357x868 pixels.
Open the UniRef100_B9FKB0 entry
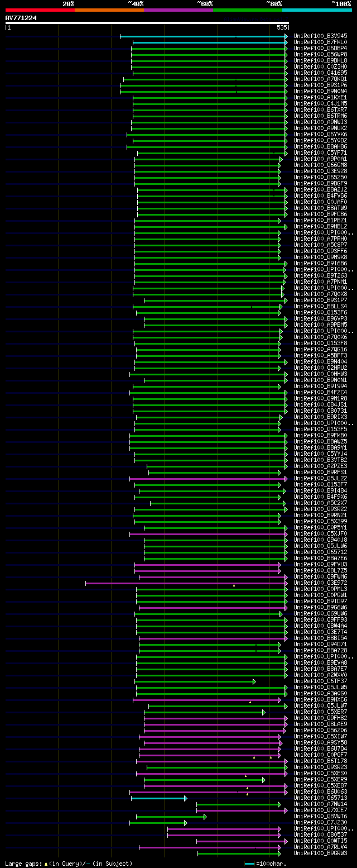coord(320,435)
